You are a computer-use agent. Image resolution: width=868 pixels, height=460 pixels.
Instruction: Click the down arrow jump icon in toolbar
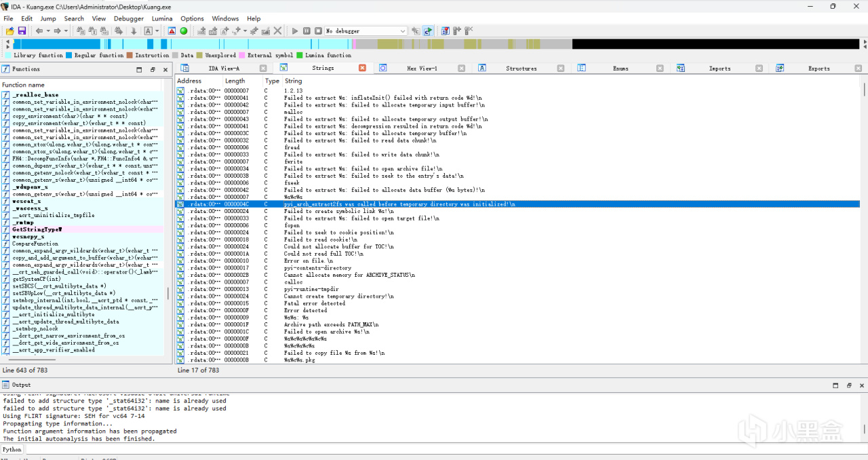click(134, 31)
